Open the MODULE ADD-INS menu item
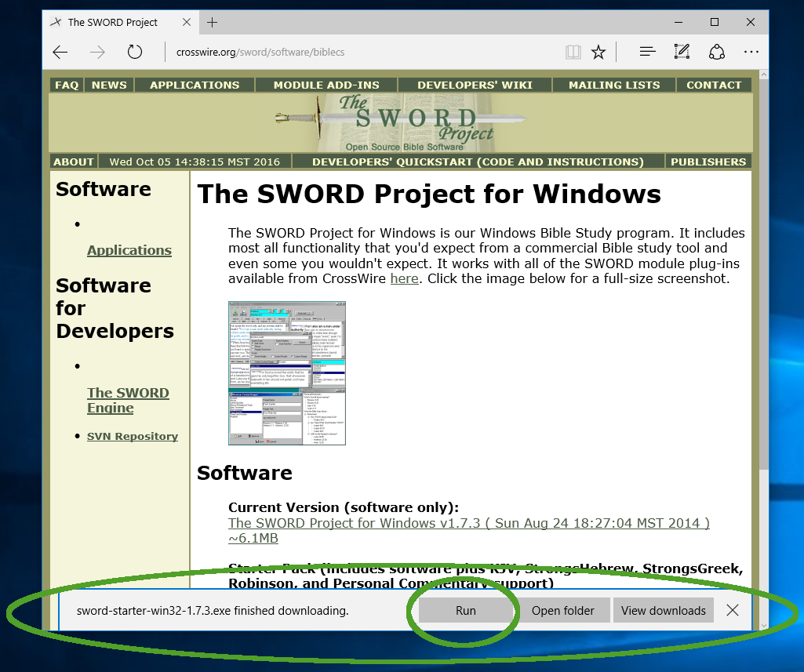 (326, 85)
